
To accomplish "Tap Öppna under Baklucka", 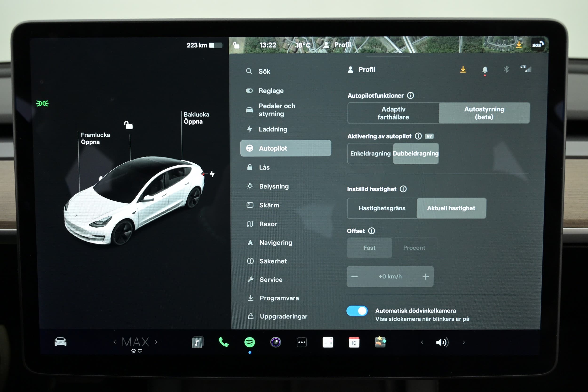I will tap(193, 122).
